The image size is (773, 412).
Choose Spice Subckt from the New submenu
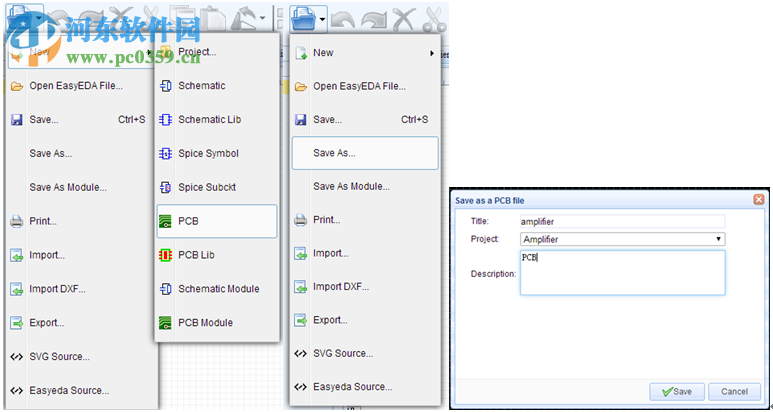(x=217, y=187)
